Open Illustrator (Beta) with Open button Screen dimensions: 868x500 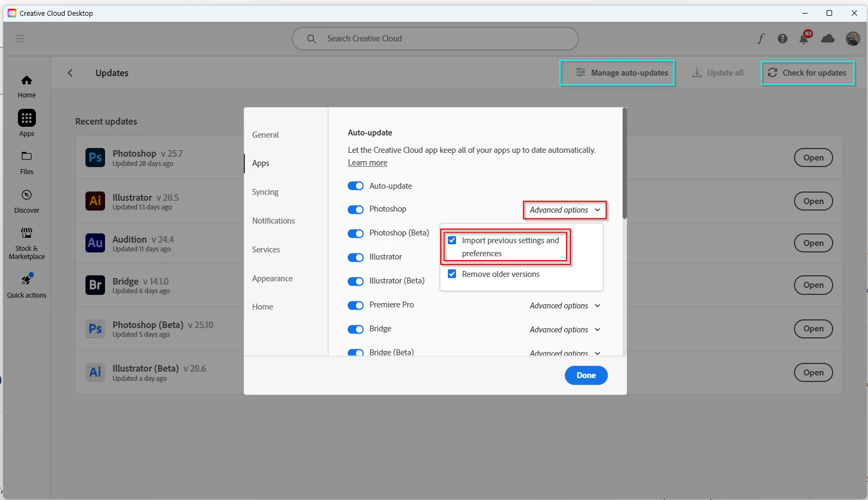[814, 373]
